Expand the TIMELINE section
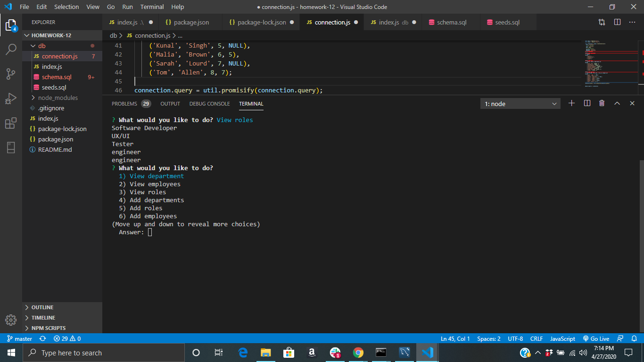644x362 pixels. click(62, 318)
